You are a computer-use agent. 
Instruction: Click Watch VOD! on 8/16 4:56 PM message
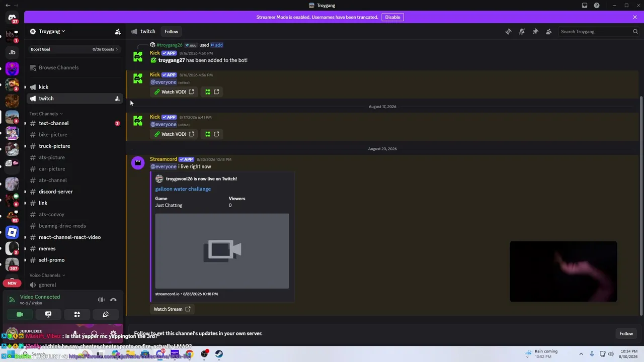pyautogui.click(x=174, y=92)
